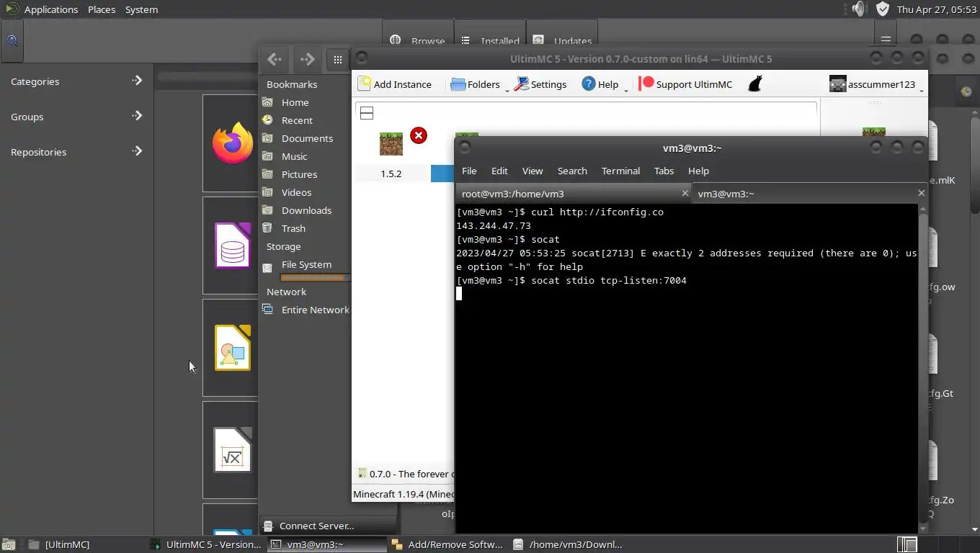The height and width of the screenshot is (553, 980).
Task: Click the LibreOffice Draw icon
Action: click(232, 348)
